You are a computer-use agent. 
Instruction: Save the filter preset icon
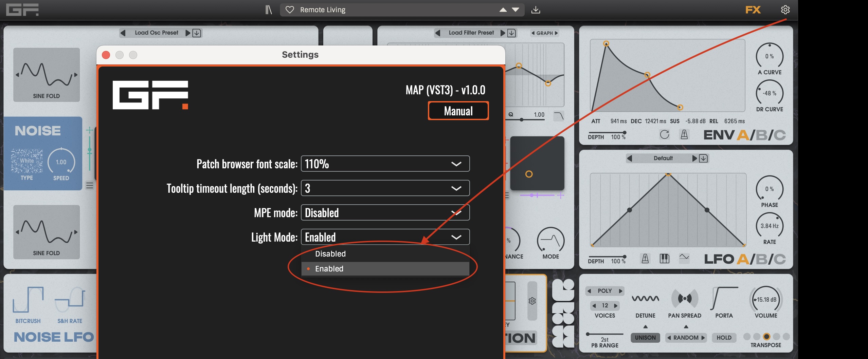(x=511, y=33)
